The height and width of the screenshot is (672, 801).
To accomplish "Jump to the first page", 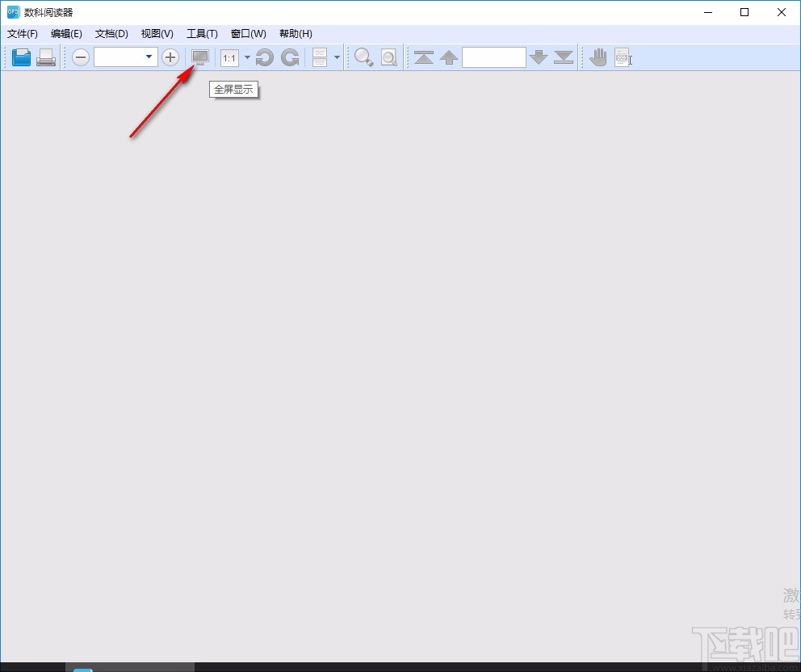I will 424,57.
